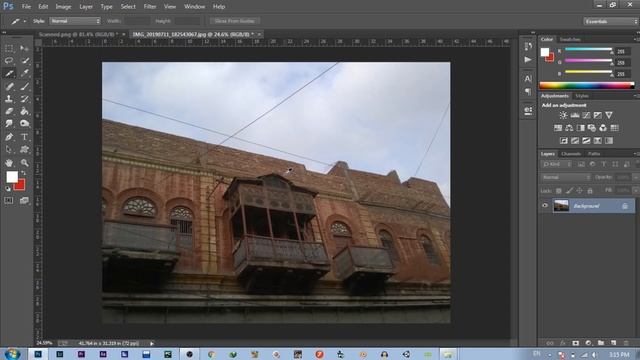640x360 pixels.
Task: Add a Brightness/Contrast adjustment
Action: click(x=563, y=115)
